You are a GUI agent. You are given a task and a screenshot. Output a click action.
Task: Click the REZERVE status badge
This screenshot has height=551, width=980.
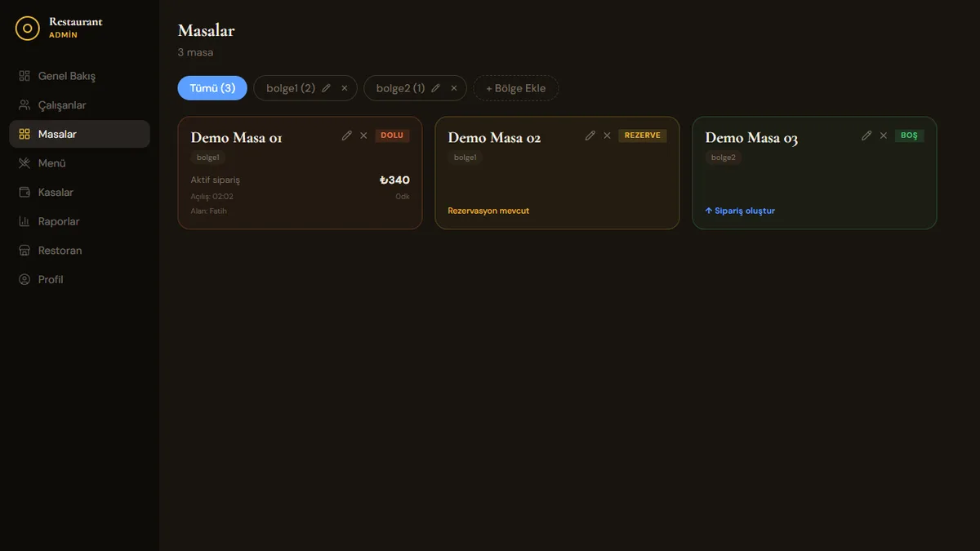(643, 136)
